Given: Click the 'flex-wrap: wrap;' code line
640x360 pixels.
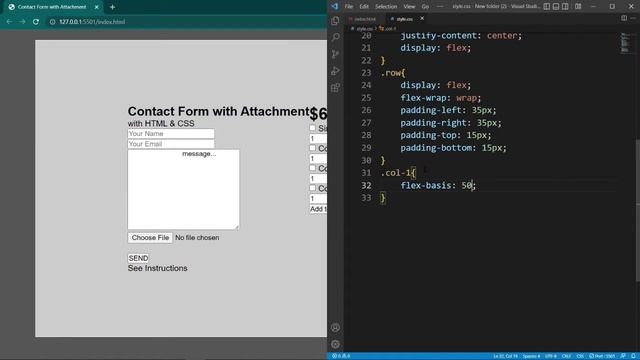Looking at the screenshot, I should 441,98.
